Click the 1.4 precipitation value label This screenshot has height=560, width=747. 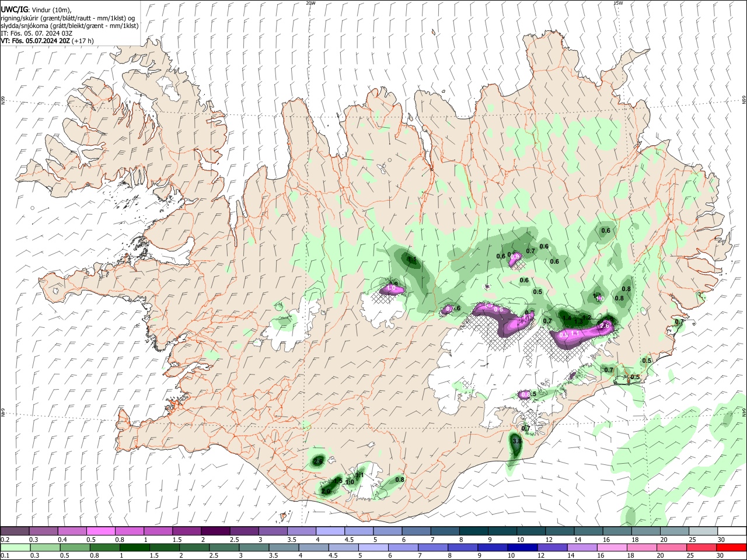click(567, 318)
